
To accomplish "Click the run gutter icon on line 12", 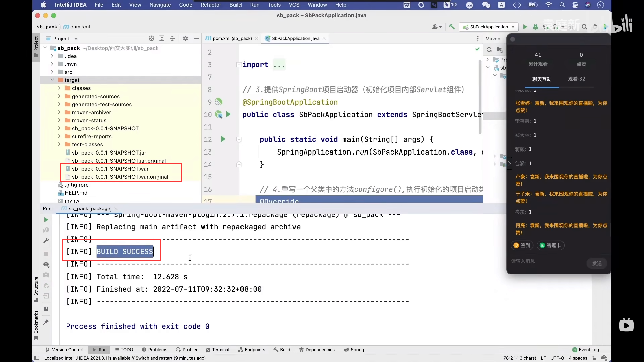I will (x=223, y=139).
